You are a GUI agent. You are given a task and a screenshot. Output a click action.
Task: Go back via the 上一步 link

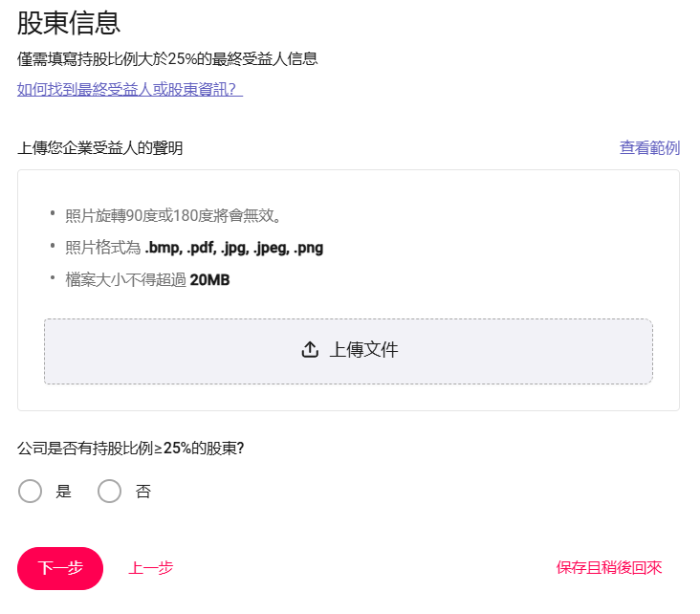151,568
